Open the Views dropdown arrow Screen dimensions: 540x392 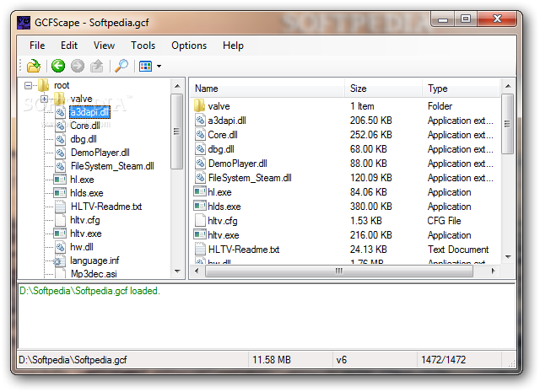coord(159,66)
